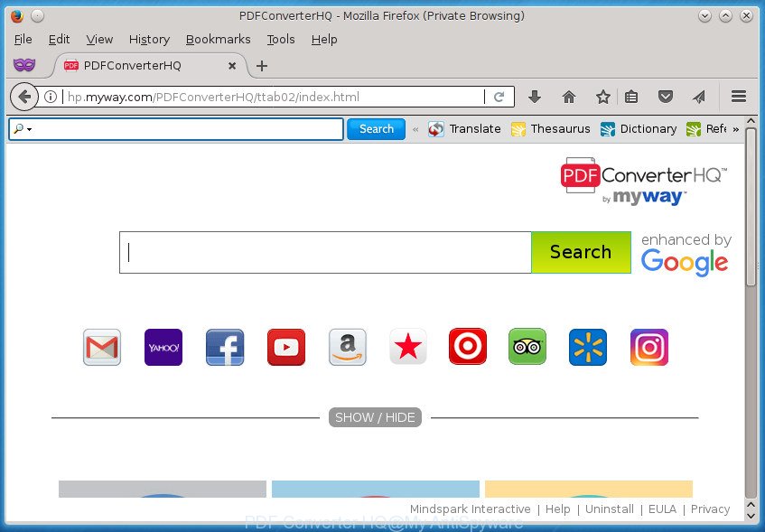
Task: Close the PDFConverterHQ tab
Action: (232, 65)
